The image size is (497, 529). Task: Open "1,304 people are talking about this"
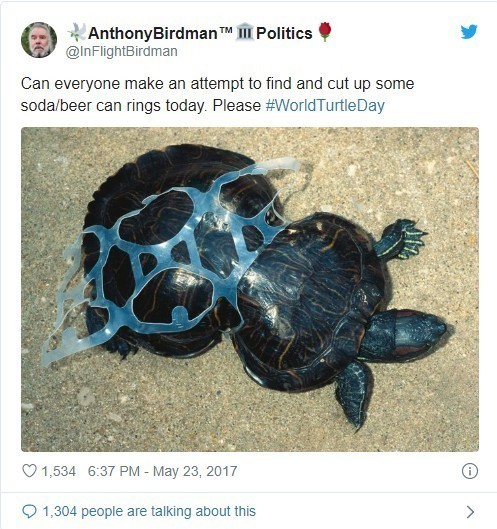149,511
